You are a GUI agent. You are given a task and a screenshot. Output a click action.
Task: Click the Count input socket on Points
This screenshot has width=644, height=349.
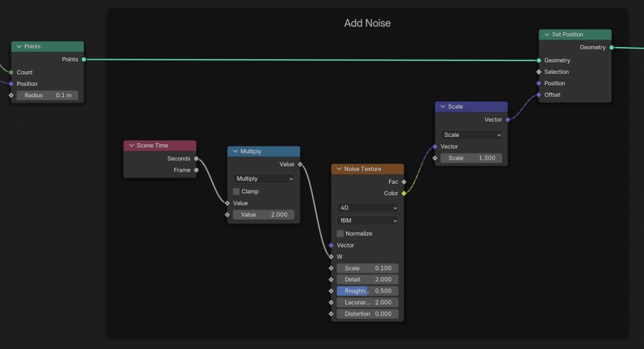pyautogui.click(x=11, y=72)
